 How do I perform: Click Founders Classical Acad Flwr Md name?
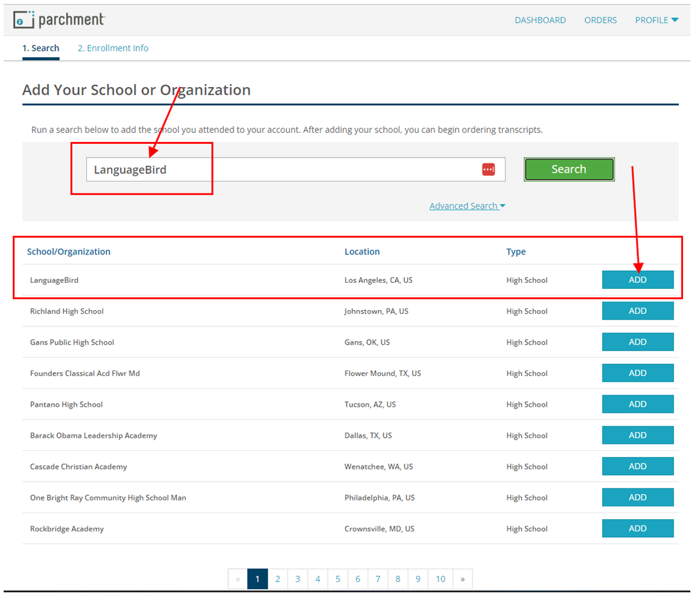click(x=85, y=373)
